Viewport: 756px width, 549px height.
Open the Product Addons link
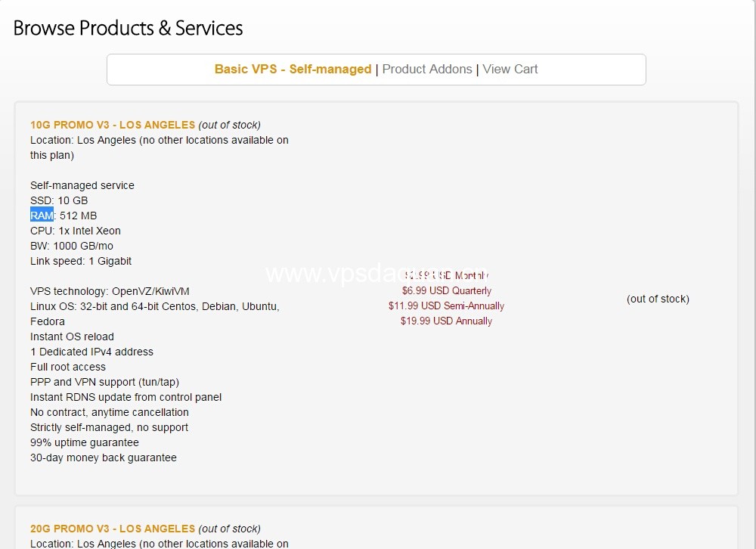pos(426,69)
